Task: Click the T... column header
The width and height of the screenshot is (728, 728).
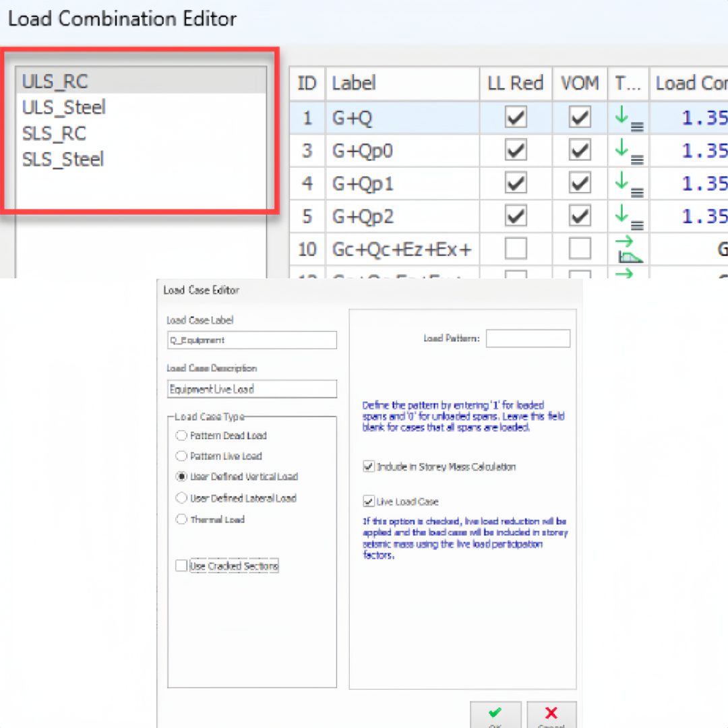Action: (x=628, y=84)
